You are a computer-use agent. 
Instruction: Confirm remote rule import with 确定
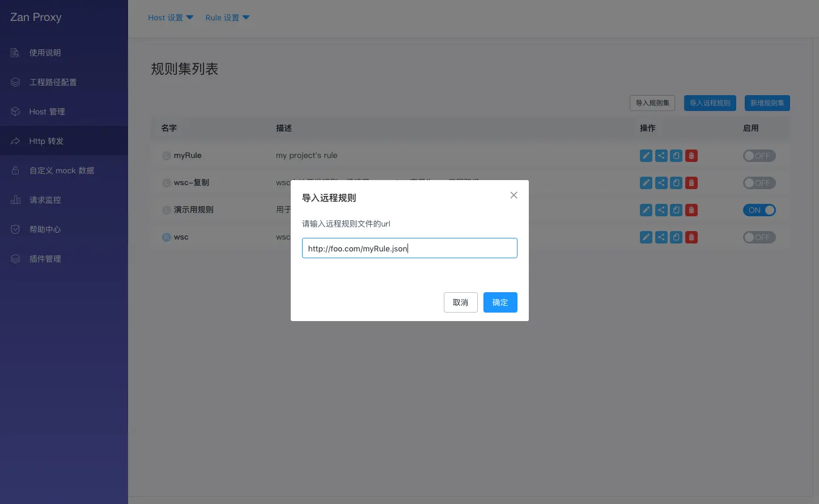pos(500,302)
